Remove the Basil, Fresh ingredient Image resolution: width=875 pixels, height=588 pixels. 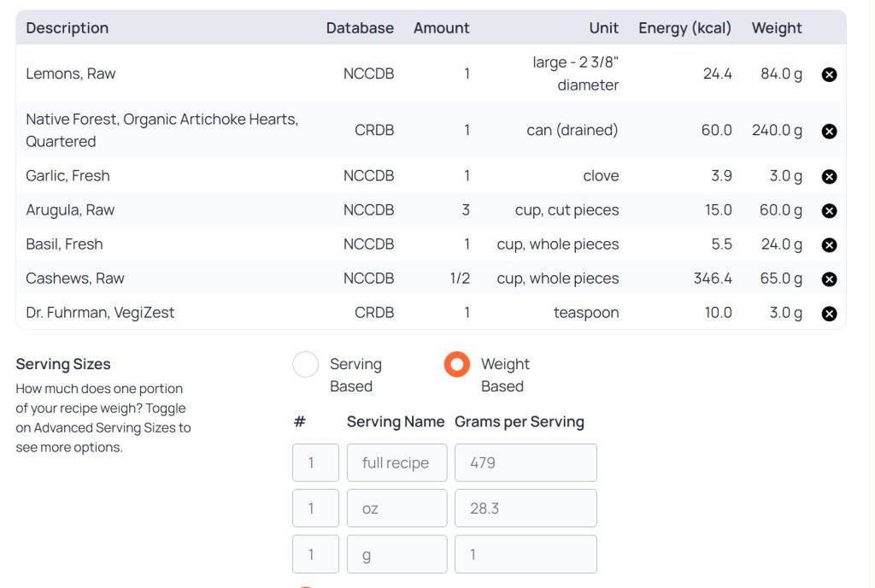click(x=828, y=245)
